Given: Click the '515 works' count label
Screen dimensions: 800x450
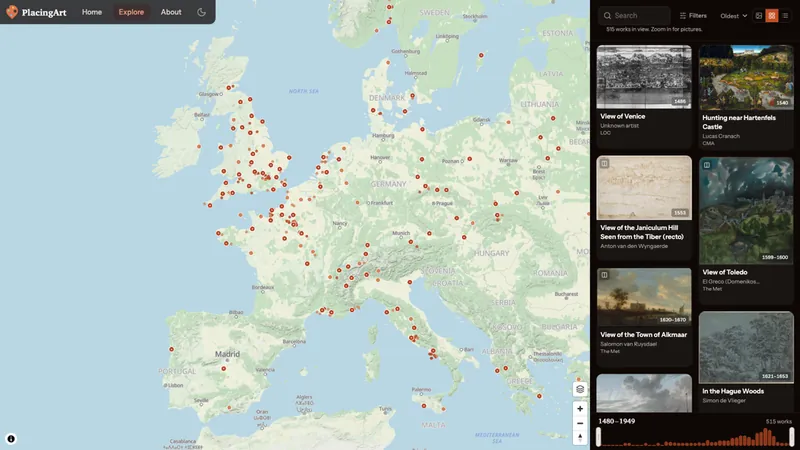Looking at the screenshot, I should [779, 422].
